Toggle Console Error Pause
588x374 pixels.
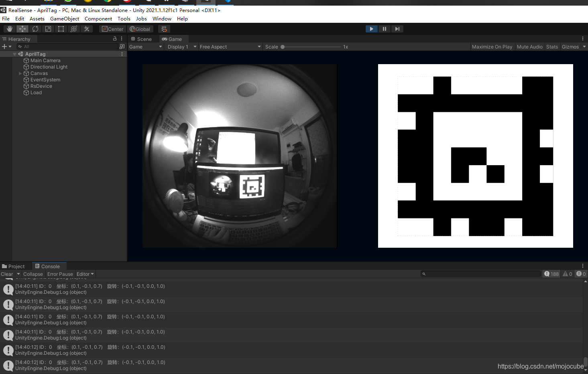(60, 274)
